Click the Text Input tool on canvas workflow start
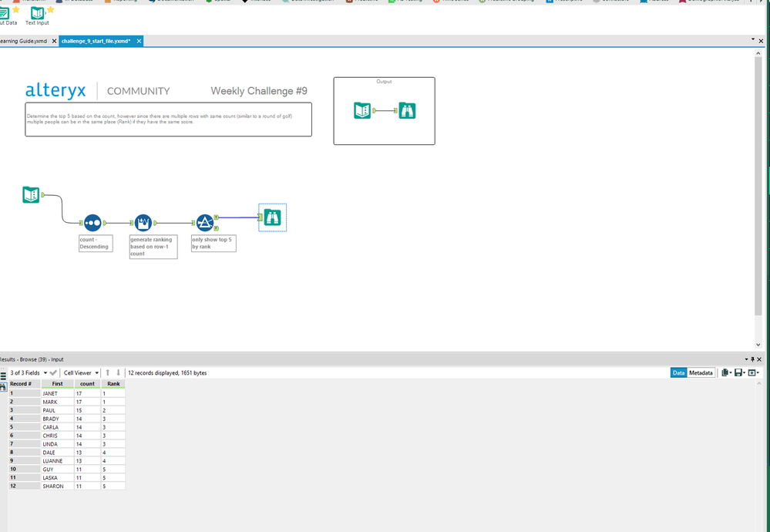 point(31,194)
